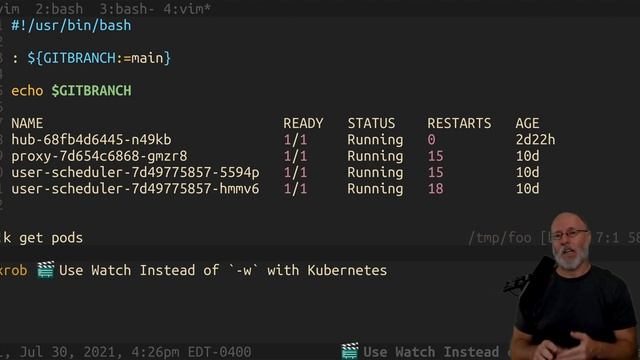Switch to tmux window 3:bash-
The height and width of the screenshot is (360, 640).
(127, 9)
